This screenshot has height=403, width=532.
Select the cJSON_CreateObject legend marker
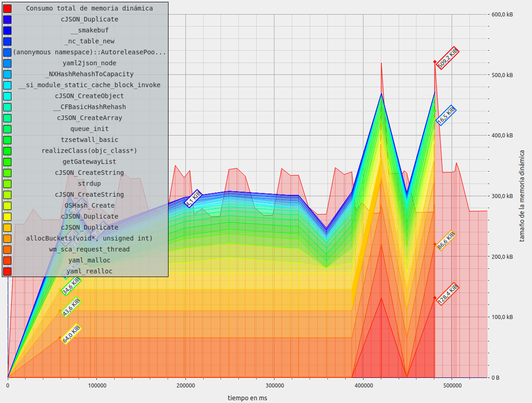(x=7, y=96)
